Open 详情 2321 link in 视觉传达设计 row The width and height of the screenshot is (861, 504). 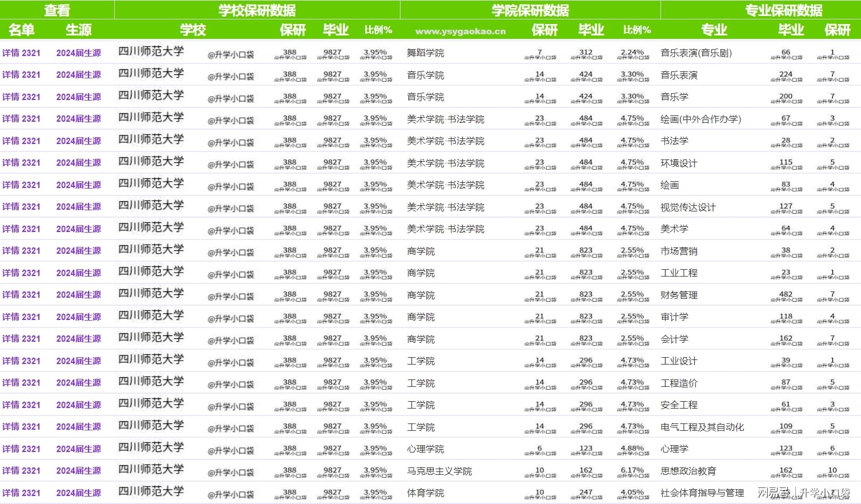[21, 207]
